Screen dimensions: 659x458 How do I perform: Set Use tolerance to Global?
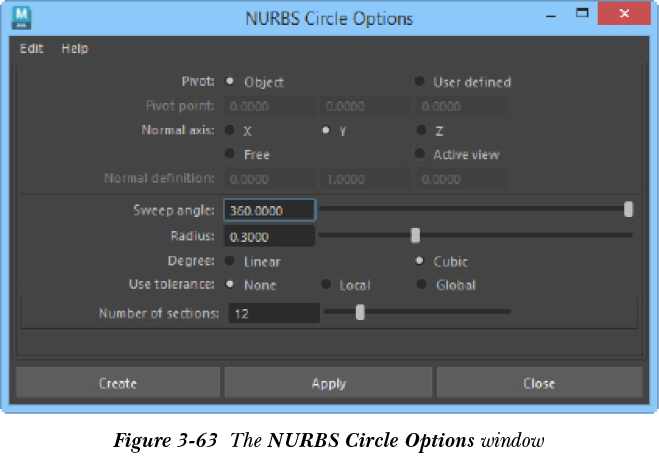(421, 284)
